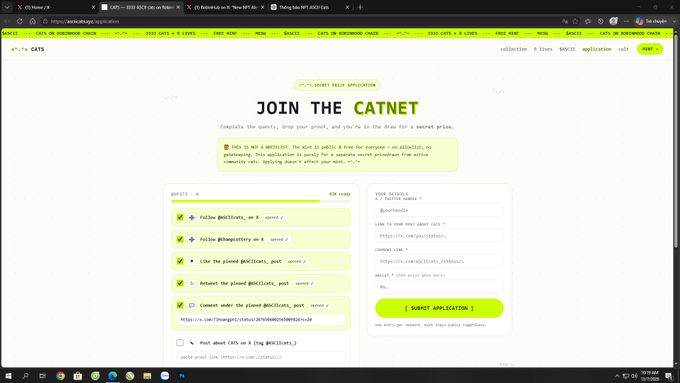The image size is (680, 383).
Task: Open the follow icon for @ChampLottery quest
Action: (192, 239)
